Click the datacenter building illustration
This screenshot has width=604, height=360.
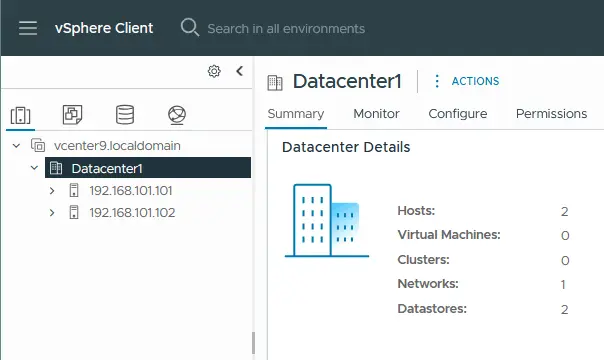click(x=327, y=220)
